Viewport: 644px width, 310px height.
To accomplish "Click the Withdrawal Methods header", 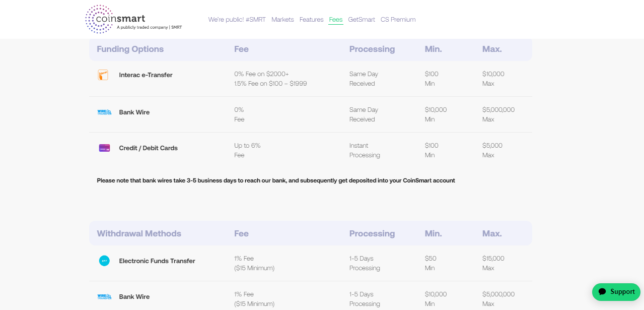I will (139, 234).
